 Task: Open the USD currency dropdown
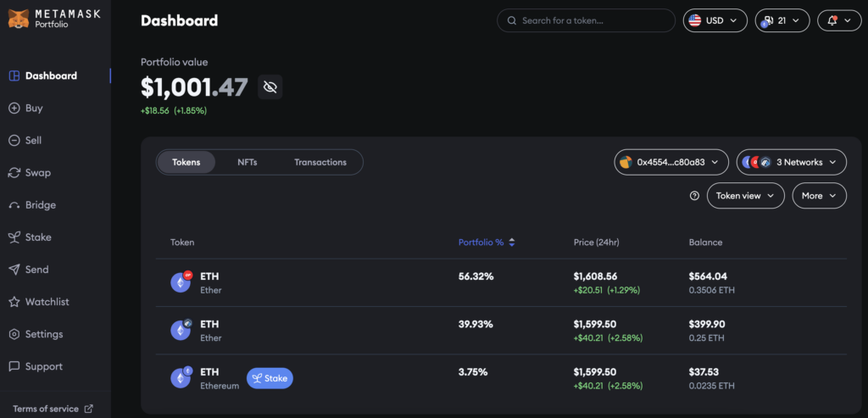click(715, 20)
